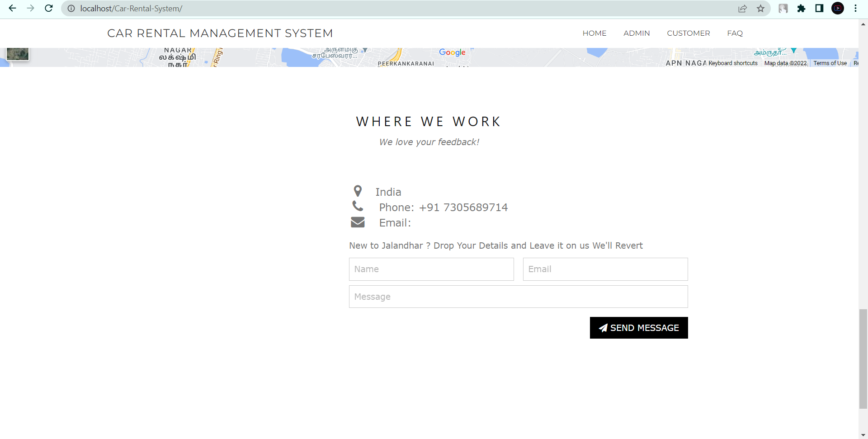Click the envelope email icon

358,222
